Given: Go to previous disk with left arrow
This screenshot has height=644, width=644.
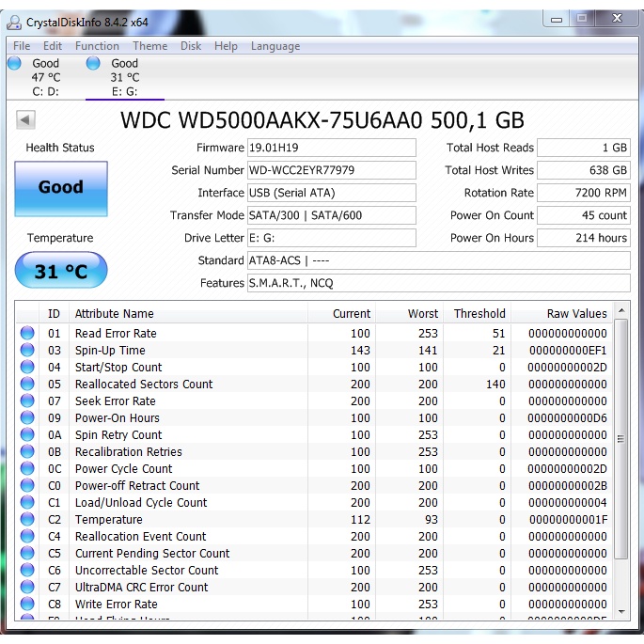Looking at the screenshot, I should [25, 120].
